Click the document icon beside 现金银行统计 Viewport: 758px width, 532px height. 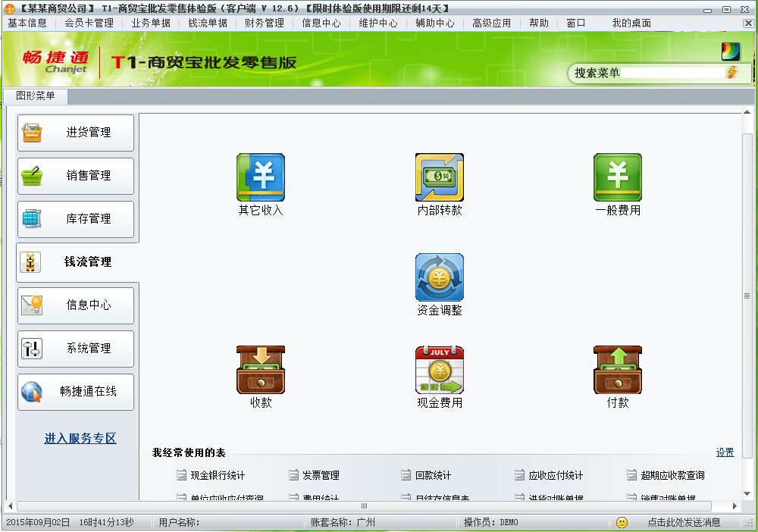pos(181,475)
